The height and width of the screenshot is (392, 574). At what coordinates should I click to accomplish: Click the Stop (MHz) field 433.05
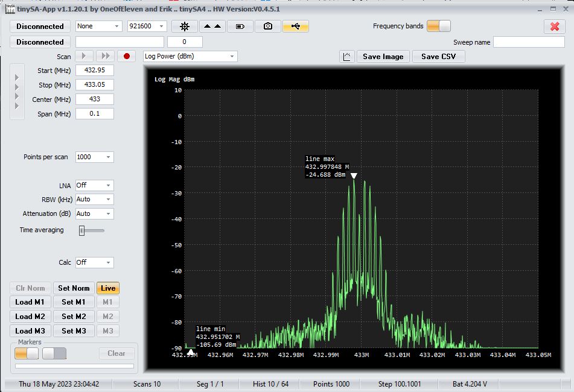coord(94,84)
